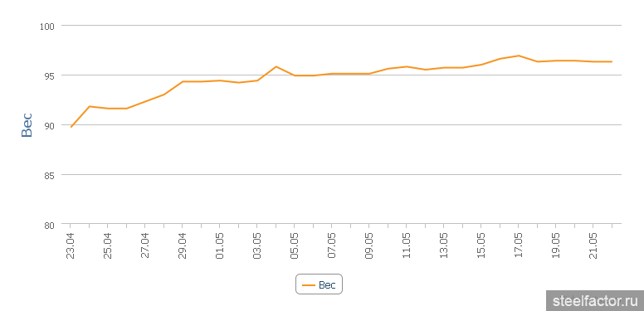Click the 100 y-axis value label
This screenshot has width=644, height=311.
point(46,27)
